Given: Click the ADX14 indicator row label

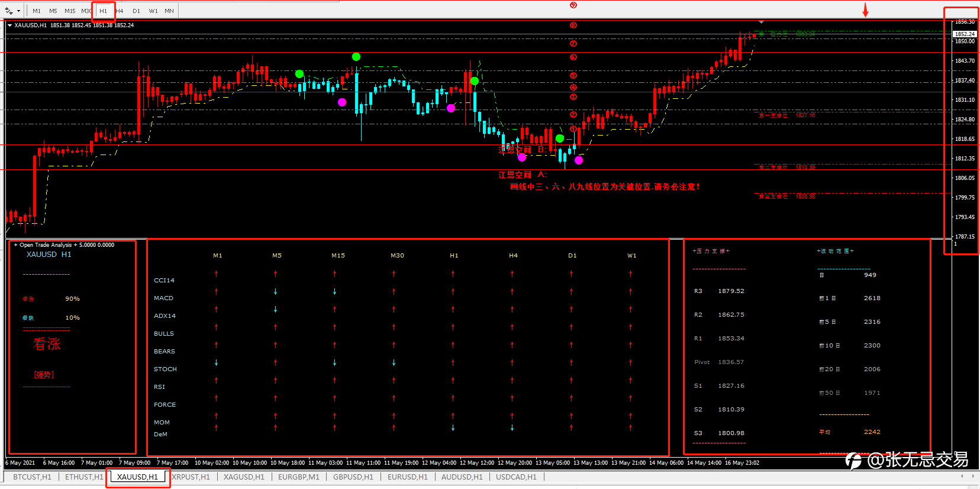Looking at the screenshot, I should [x=165, y=316].
